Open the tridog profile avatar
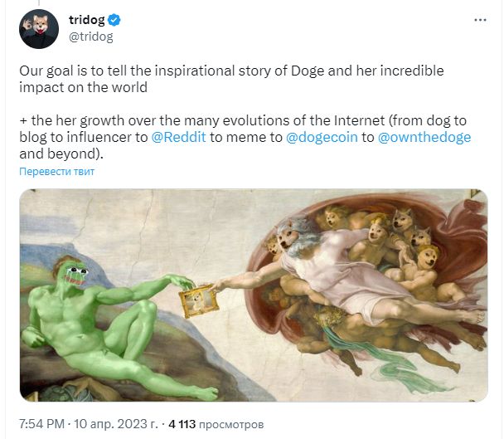Image resolution: width=504 pixels, height=439 pixels. click(x=38, y=29)
